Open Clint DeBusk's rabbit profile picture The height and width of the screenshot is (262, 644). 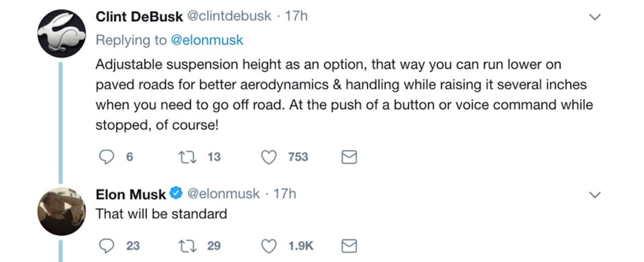61,34
